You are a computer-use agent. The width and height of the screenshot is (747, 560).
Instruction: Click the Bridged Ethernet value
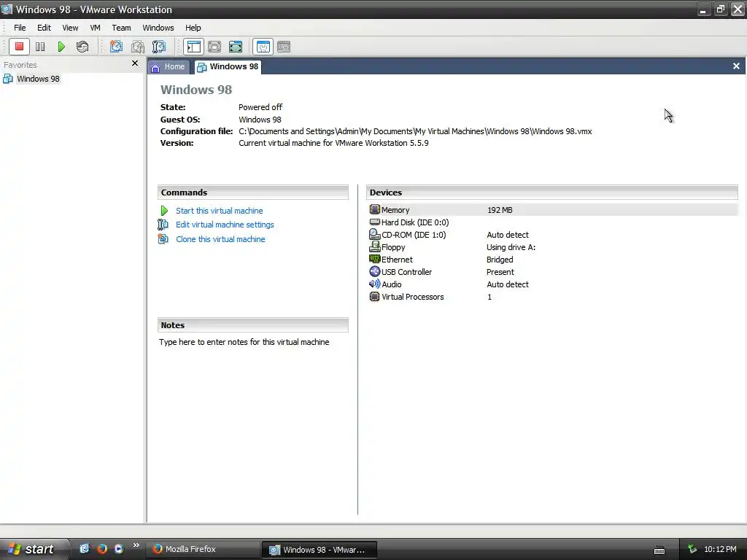click(500, 260)
